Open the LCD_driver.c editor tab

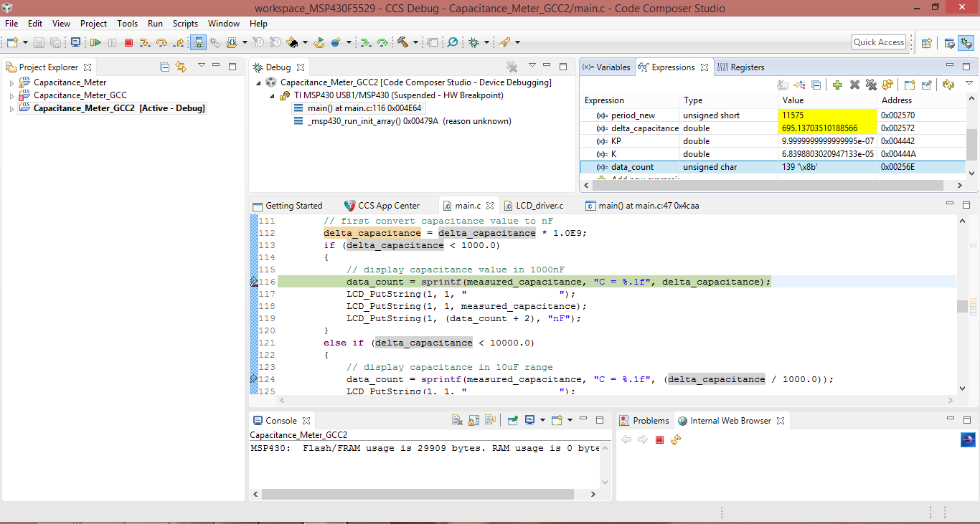coord(534,206)
